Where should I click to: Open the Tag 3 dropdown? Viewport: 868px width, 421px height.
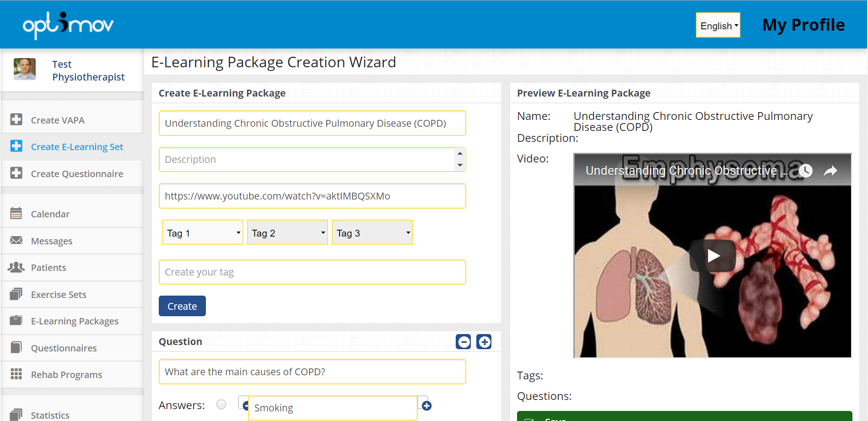[372, 232]
